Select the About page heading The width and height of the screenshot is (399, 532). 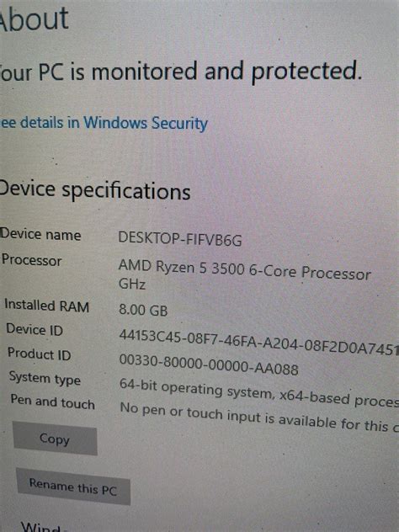34,19
